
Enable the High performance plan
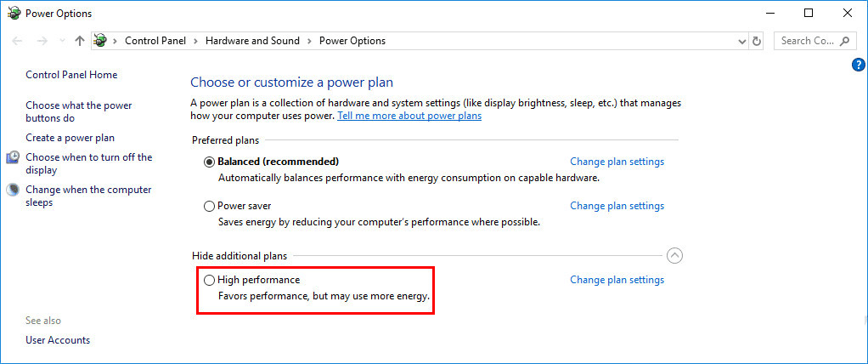point(210,280)
